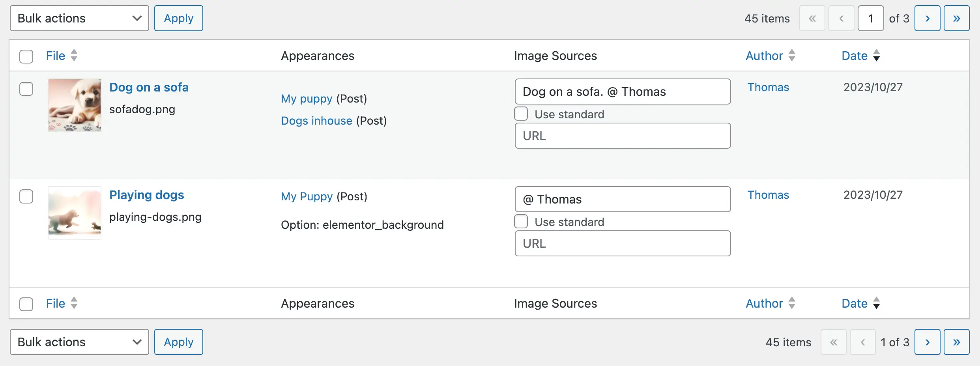Open the Dogs inhouse post link

click(316, 121)
